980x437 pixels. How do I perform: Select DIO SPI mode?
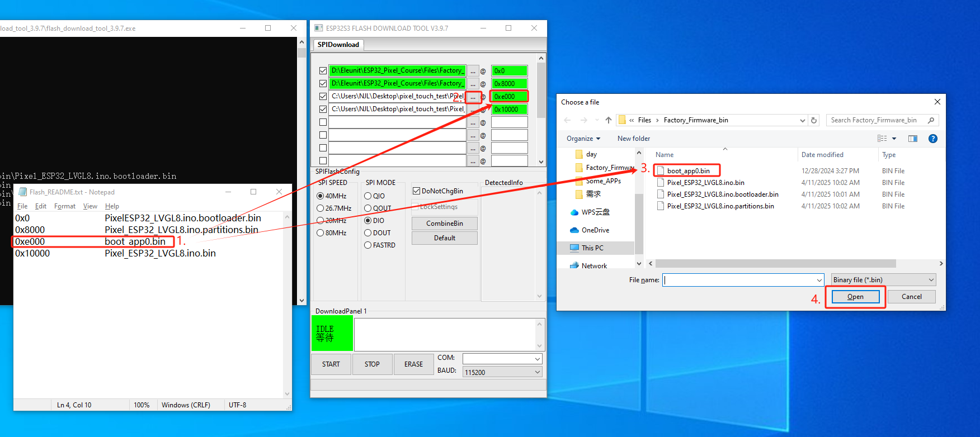coord(368,221)
